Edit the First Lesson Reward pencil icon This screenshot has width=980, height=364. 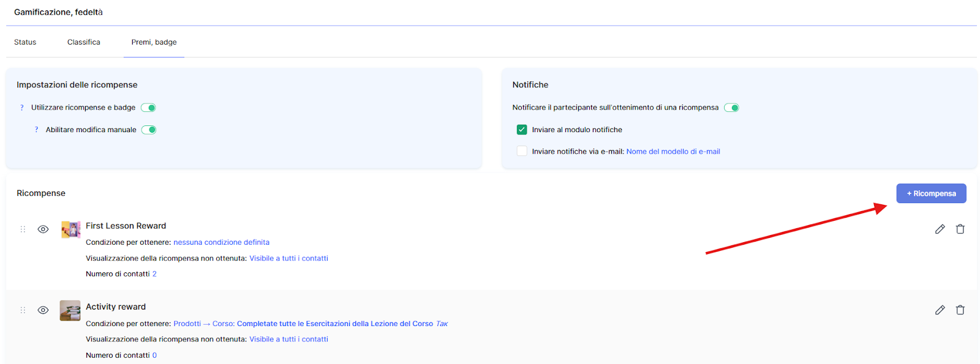pos(940,229)
